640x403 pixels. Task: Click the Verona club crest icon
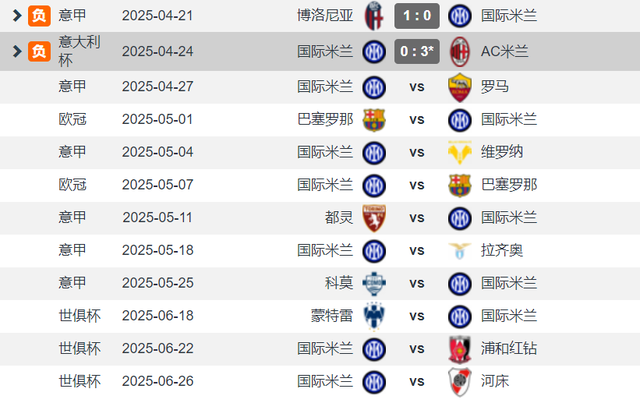coord(460,152)
